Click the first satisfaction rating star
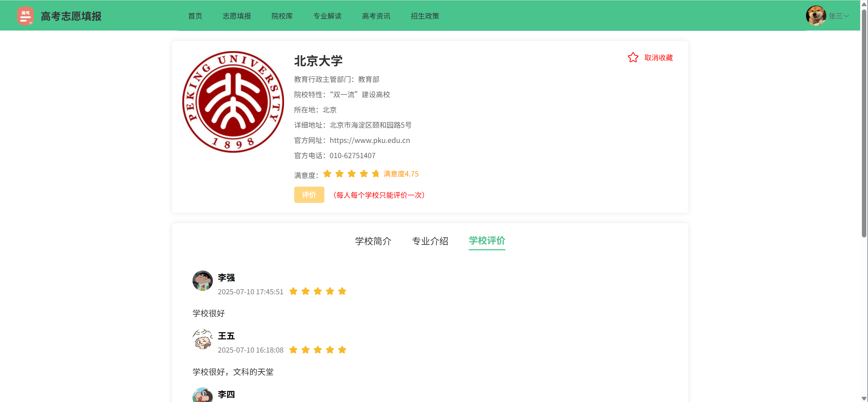This screenshot has width=868, height=402. tap(327, 174)
